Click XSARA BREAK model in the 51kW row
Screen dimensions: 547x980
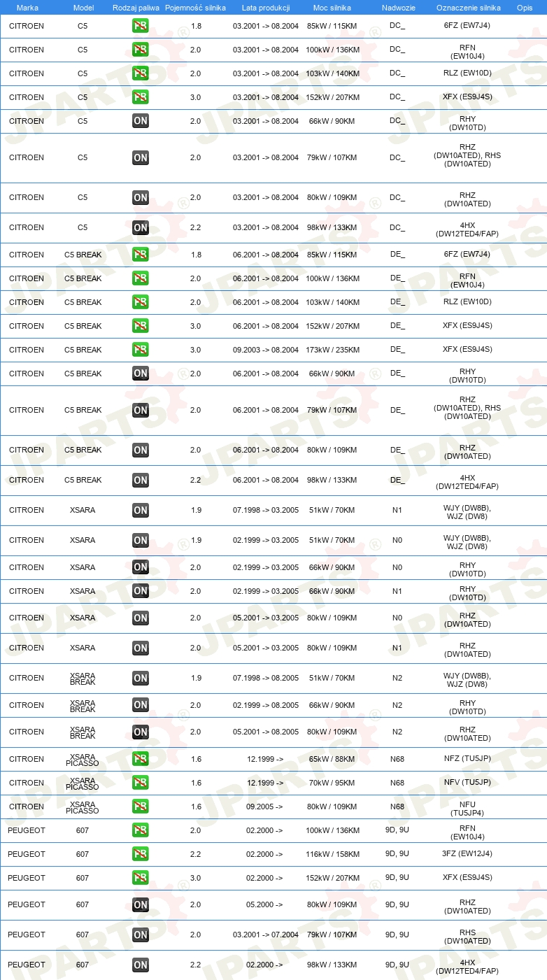pyautogui.click(x=83, y=679)
